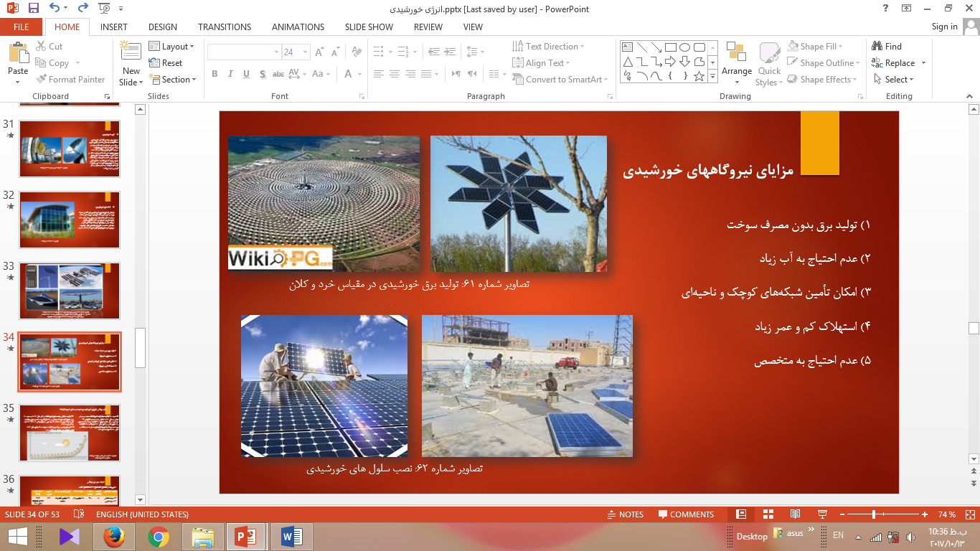Image resolution: width=980 pixels, height=551 pixels.
Task: Open Chrome from the taskbar
Action: coord(159,536)
